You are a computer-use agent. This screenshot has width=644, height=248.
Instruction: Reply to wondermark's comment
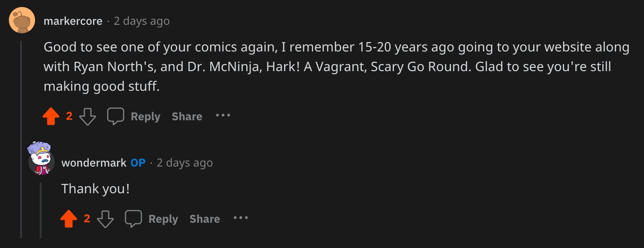click(151, 219)
